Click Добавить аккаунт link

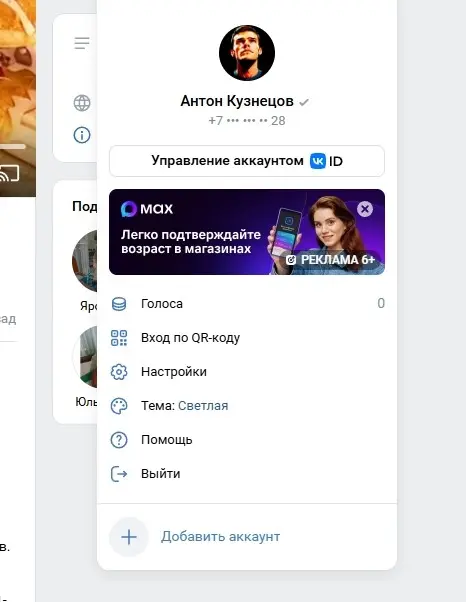(x=220, y=536)
